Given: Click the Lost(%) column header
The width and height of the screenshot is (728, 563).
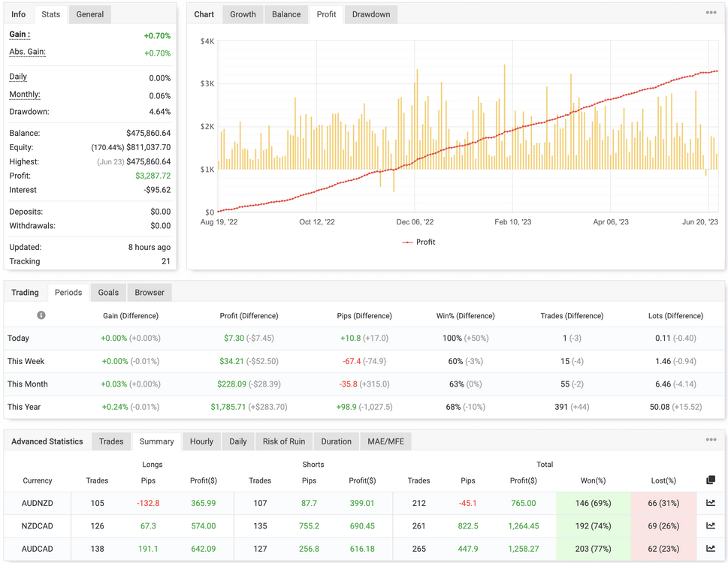Looking at the screenshot, I should [663, 480].
